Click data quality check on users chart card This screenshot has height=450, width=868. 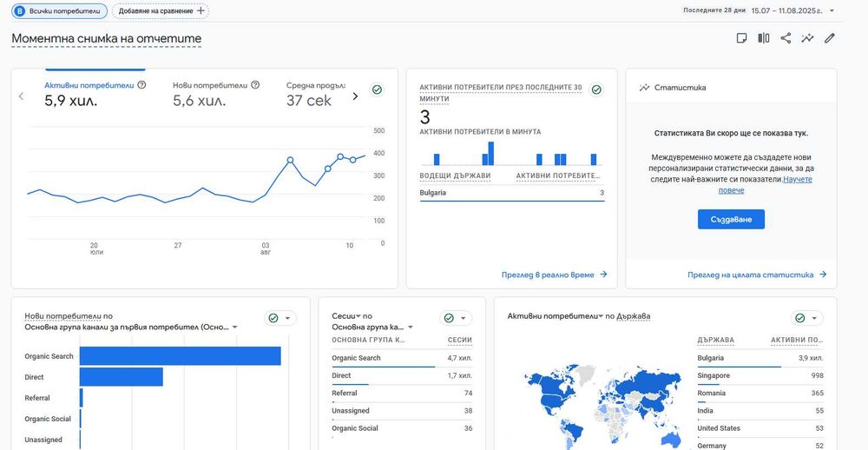pos(377,89)
